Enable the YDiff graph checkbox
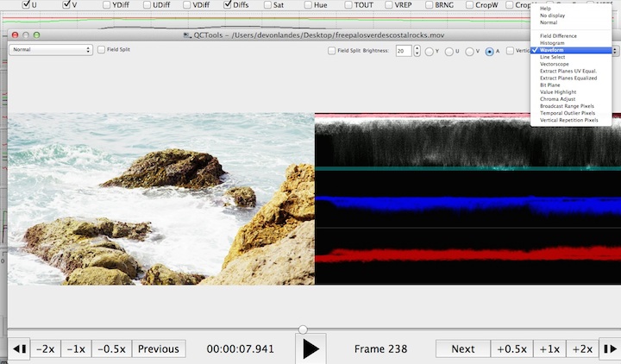Viewport: 621px width, 364px height. [107, 5]
